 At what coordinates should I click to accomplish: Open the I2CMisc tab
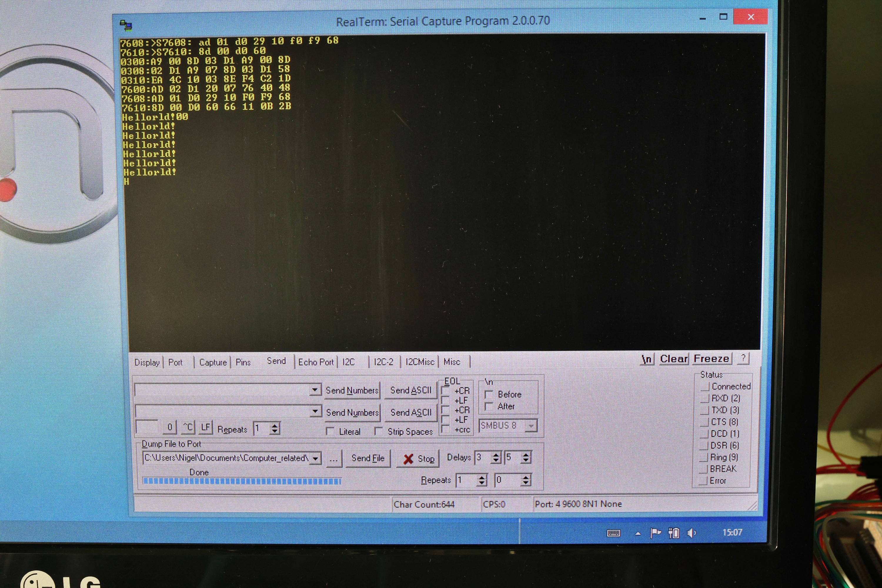click(420, 362)
